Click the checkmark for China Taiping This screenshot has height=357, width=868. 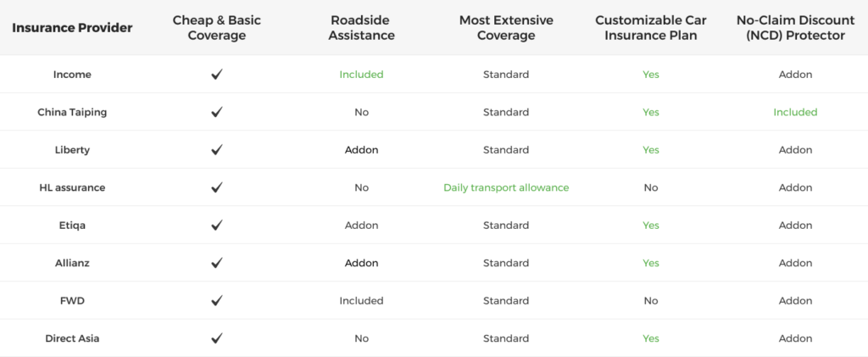[x=217, y=112]
